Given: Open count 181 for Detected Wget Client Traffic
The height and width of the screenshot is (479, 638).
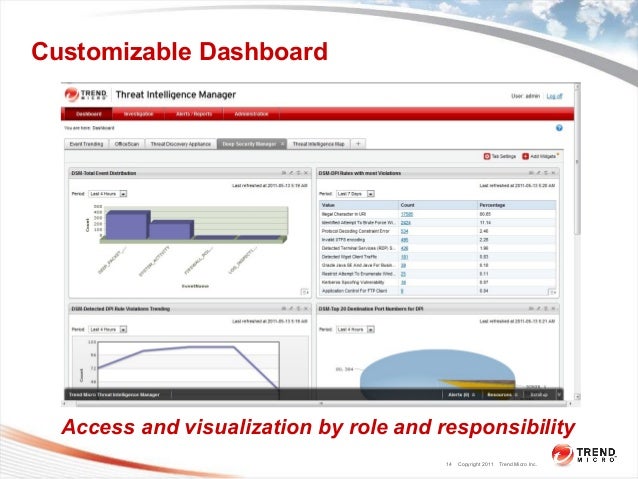Looking at the screenshot, I should click(404, 257).
